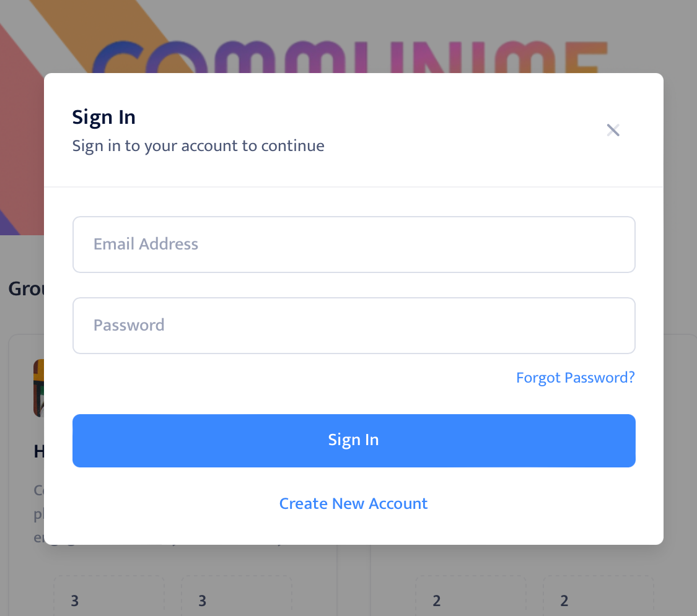Screen dimensions: 697x616
Task: Click the first '2' stat box
Action: point(470,599)
